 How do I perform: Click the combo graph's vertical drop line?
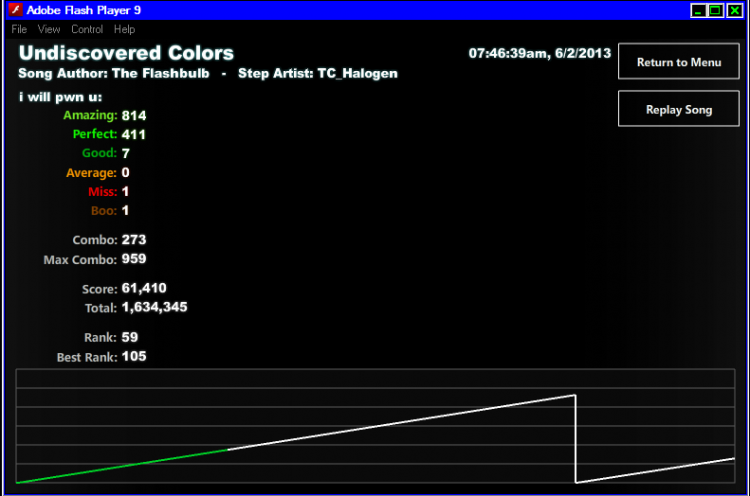pyautogui.click(x=575, y=439)
